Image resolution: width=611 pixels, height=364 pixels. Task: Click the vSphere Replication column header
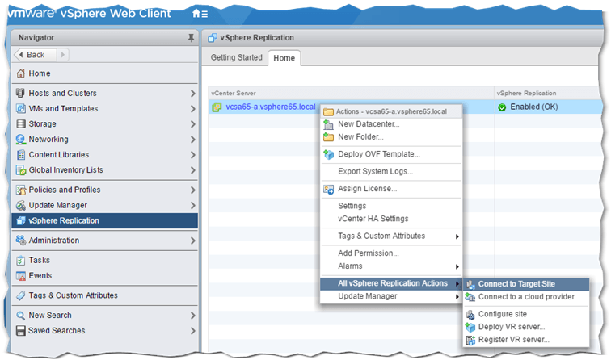pyautogui.click(x=547, y=94)
